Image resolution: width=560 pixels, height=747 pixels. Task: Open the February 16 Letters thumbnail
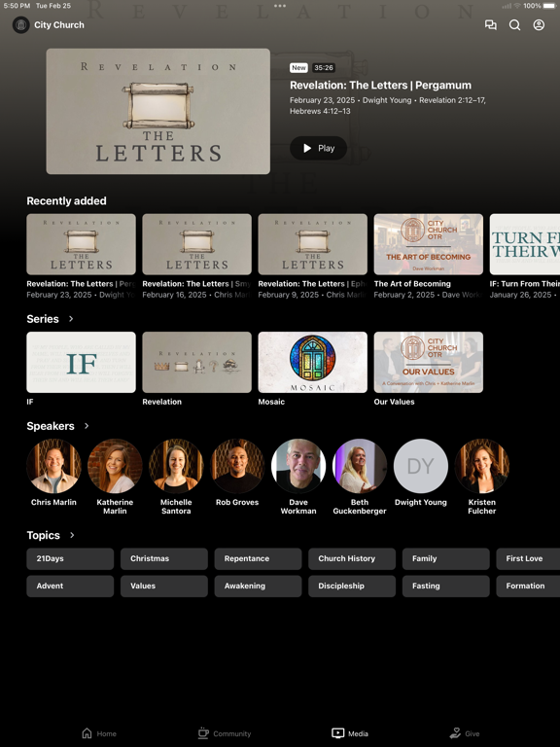click(x=196, y=244)
